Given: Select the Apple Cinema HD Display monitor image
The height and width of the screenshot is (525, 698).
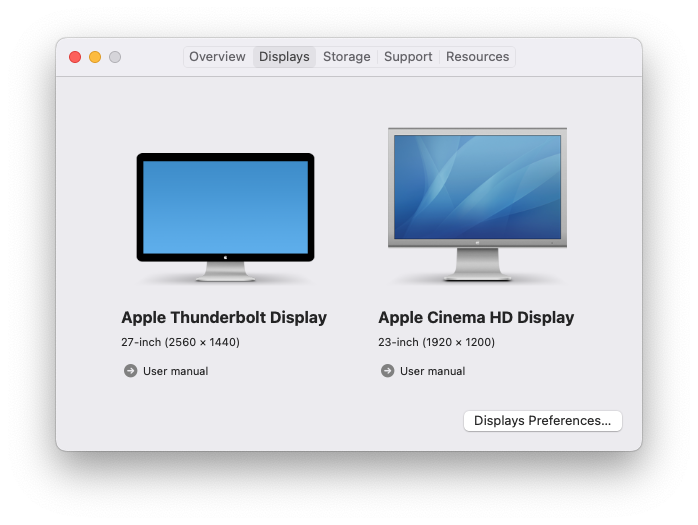Looking at the screenshot, I should 477,204.
